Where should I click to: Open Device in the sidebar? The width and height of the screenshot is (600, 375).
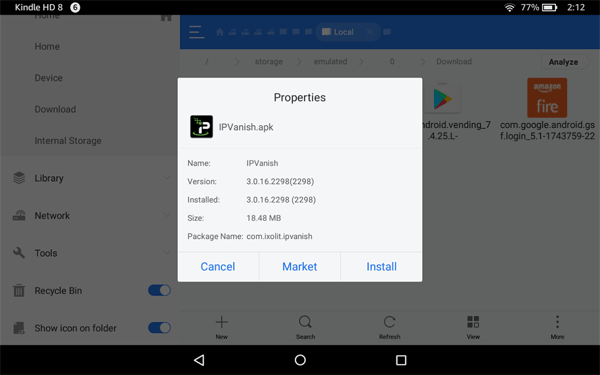click(x=48, y=78)
